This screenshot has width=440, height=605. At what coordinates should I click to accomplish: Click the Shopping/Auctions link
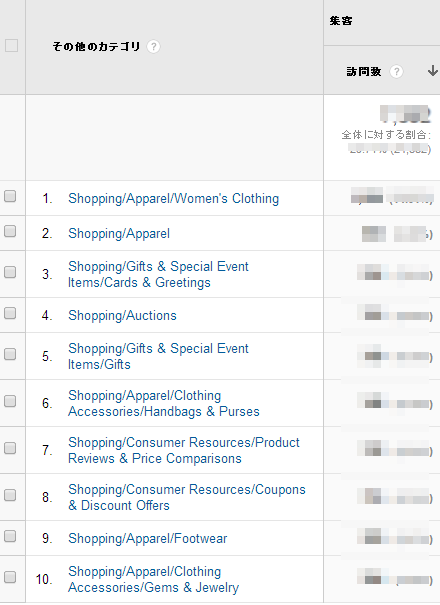pyautogui.click(x=122, y=315)
